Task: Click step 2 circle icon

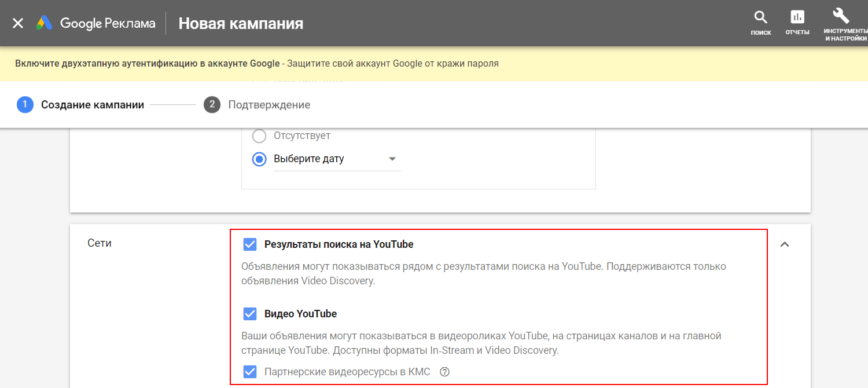Action: [x=212, y=105]
